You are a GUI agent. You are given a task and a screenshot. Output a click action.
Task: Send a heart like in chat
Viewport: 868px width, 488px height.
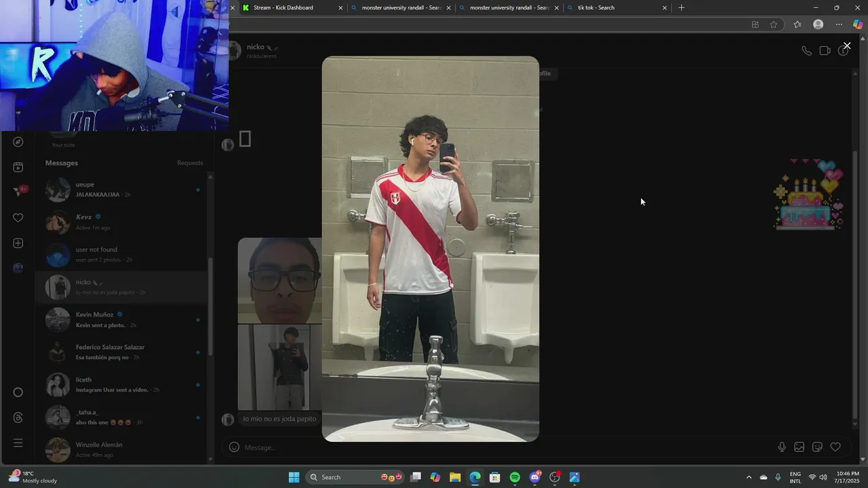[x=835, y=447]
